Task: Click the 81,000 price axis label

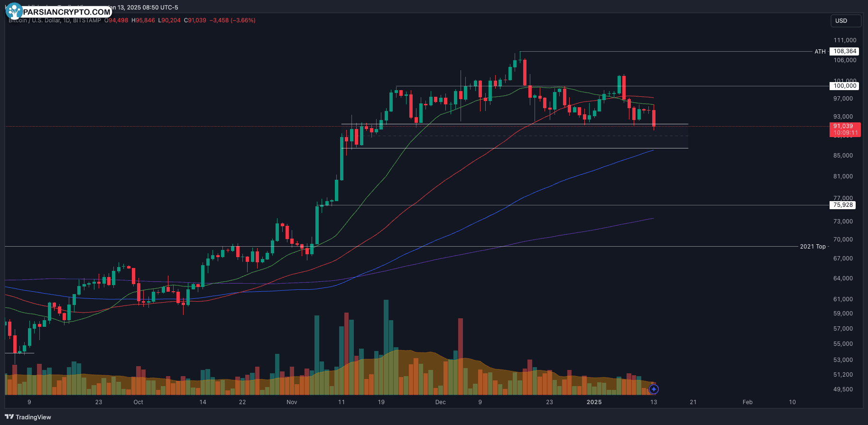Action: click(x=843, y=176)
